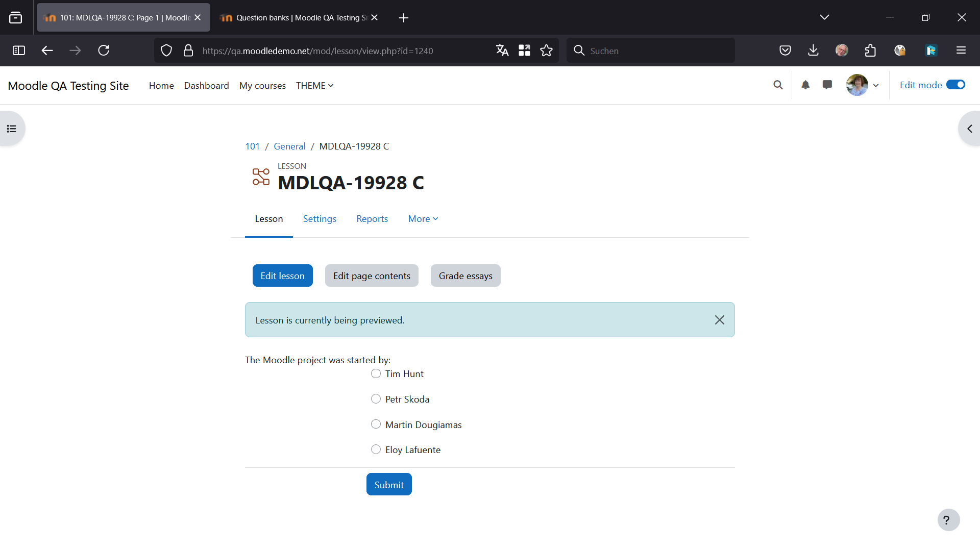Open the translate page icon
Image resolution: width=980 pixels, height=551 pixels.
(502, 51)
